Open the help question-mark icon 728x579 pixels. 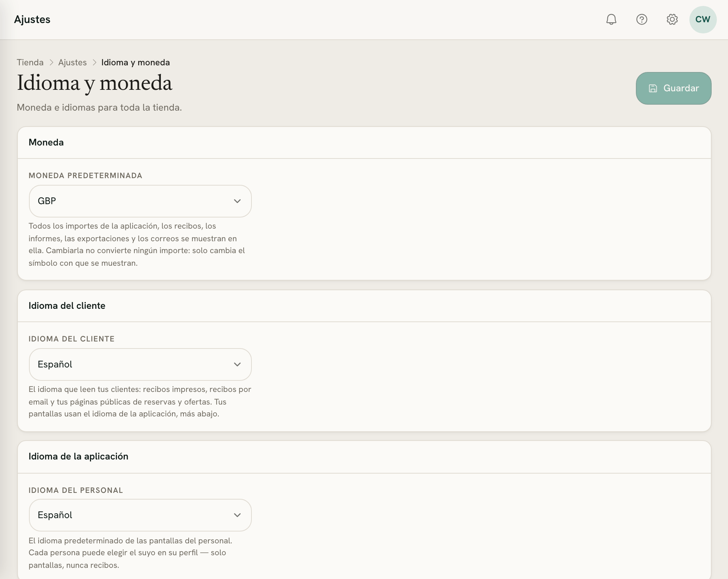641,19
